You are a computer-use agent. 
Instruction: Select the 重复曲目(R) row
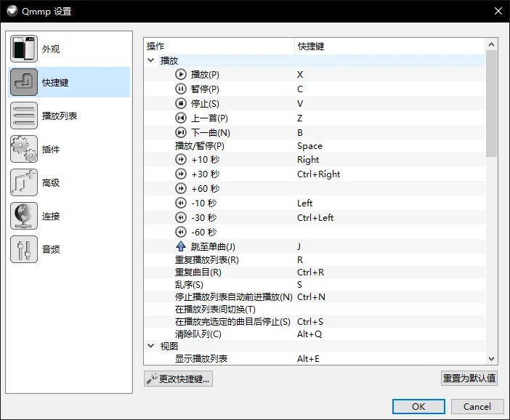pyautogui.click(x=315, y=272)
